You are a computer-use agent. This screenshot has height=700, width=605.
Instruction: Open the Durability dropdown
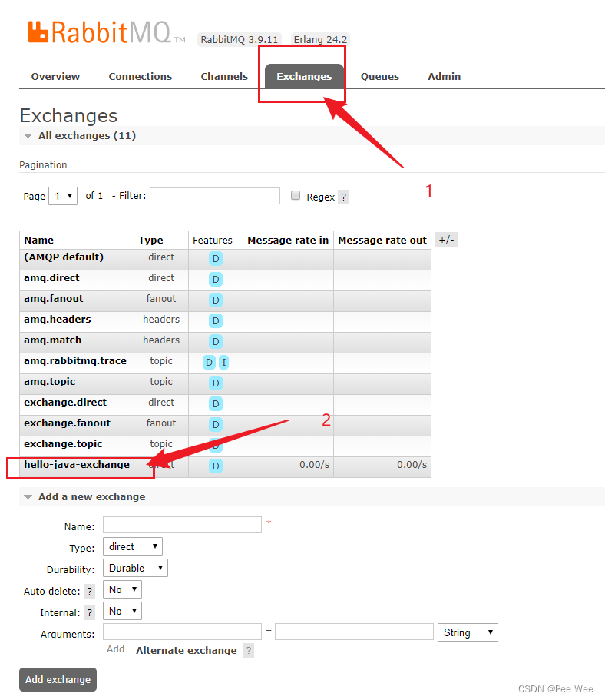[135, 568]
